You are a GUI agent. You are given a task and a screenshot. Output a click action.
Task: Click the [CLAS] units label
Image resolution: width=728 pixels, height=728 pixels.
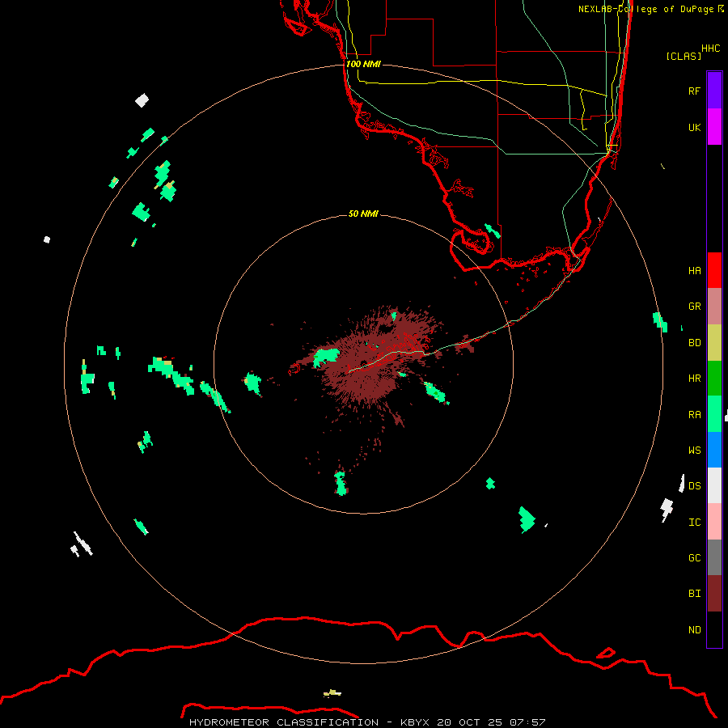(684, 56)
